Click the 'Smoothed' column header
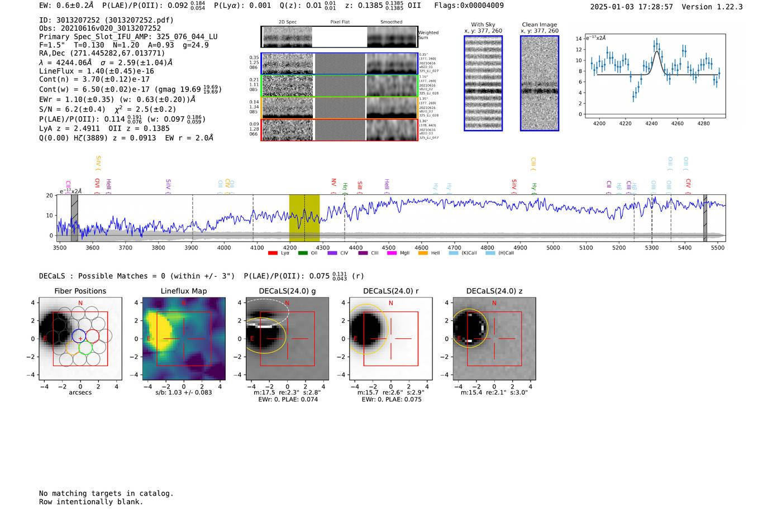 (x=392, y=22)
